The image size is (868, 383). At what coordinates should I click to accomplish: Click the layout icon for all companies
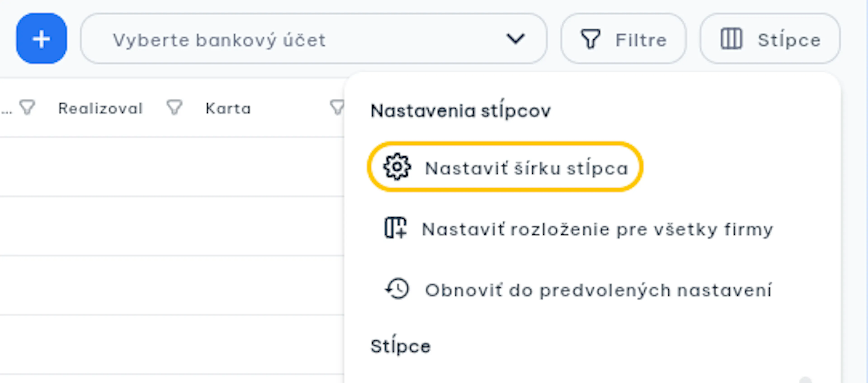pyautogui.click(x=396, y=228)
